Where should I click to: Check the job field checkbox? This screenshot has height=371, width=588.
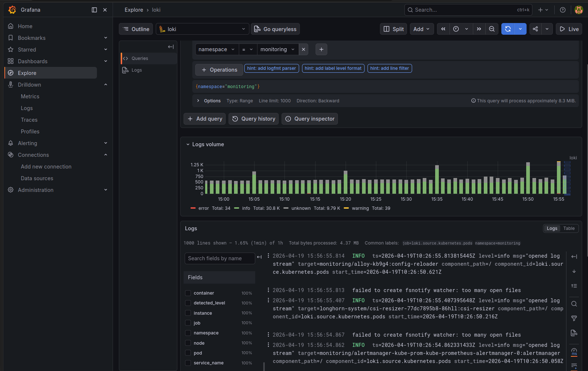coord(188,323)
